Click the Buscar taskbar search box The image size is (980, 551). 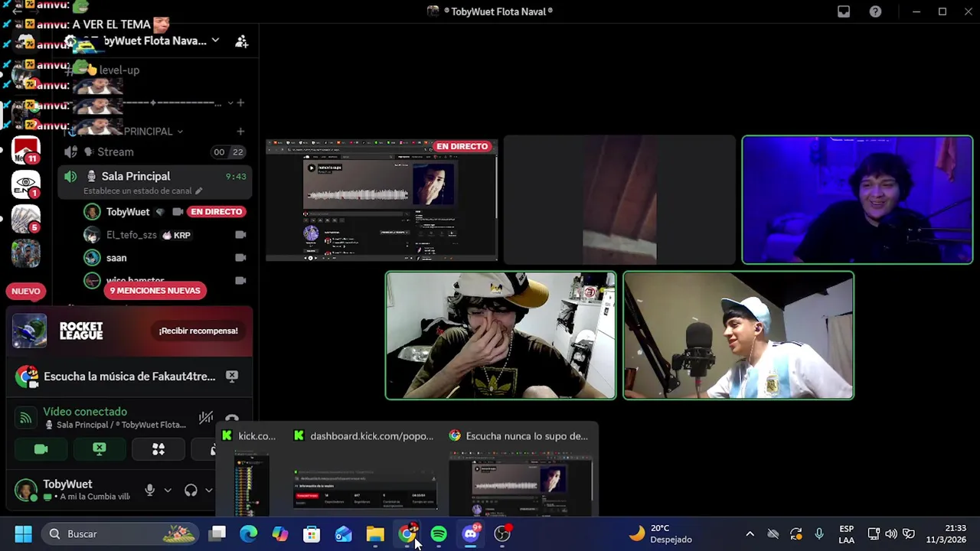[x=119, y=533]
